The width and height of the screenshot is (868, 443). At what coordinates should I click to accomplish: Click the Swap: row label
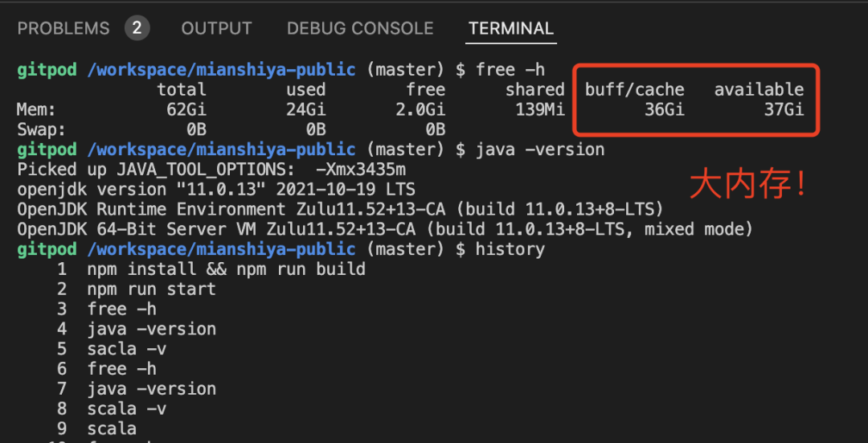[42, 129]
